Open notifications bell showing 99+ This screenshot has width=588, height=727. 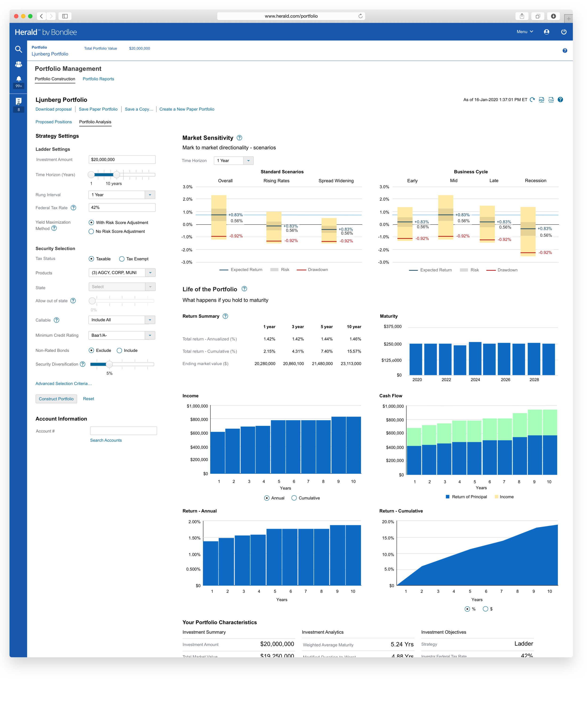(19, 79)
